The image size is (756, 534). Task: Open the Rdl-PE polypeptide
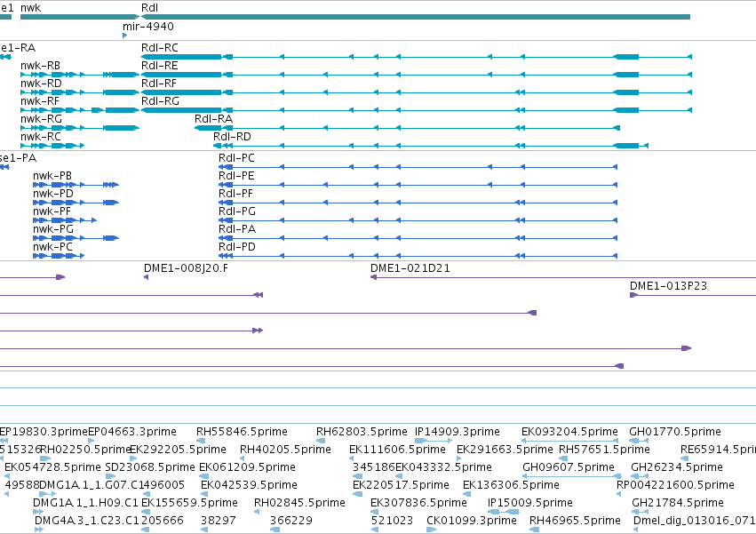coord(236,176)
